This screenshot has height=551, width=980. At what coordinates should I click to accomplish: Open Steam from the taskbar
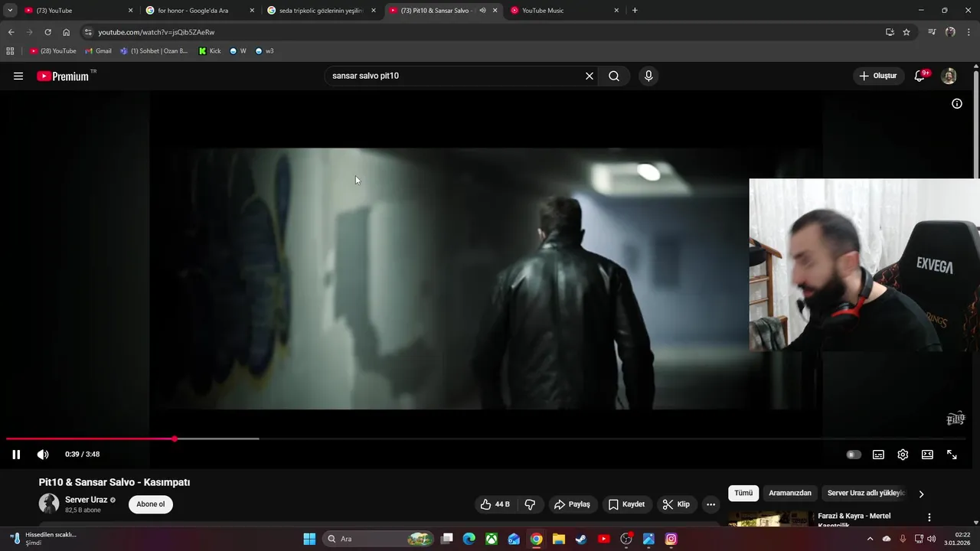[x=581, y=539]
